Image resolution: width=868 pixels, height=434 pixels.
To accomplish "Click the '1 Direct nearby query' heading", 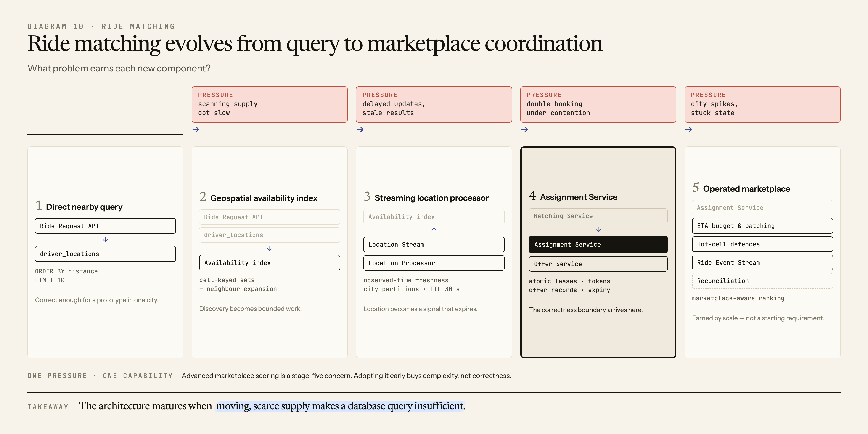I will tap(79, 206).
